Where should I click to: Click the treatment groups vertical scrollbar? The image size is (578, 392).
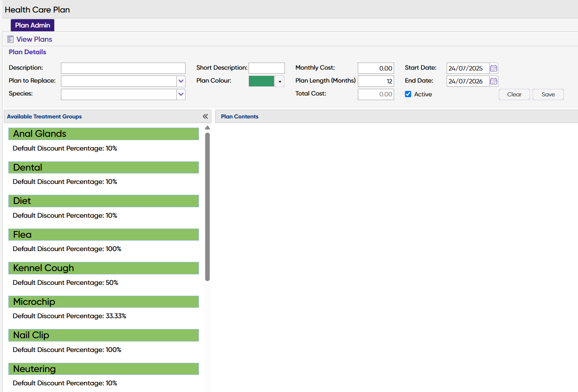coord(207,207)
